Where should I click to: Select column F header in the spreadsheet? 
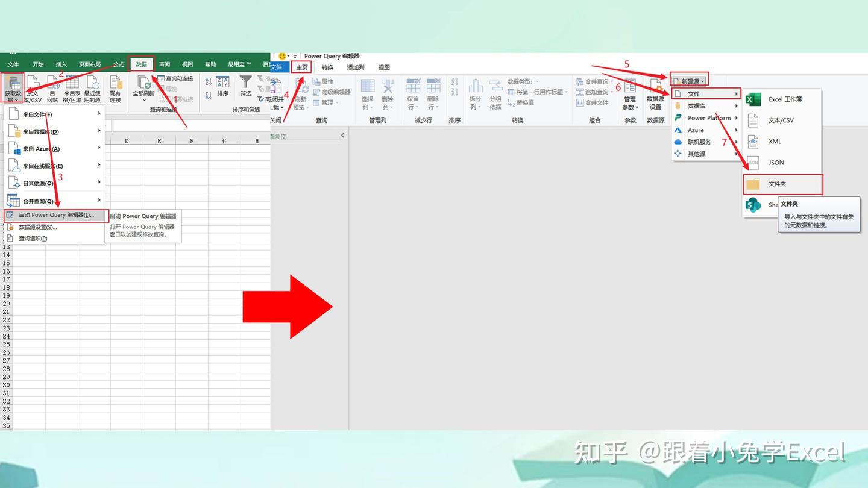click(192, 141)
